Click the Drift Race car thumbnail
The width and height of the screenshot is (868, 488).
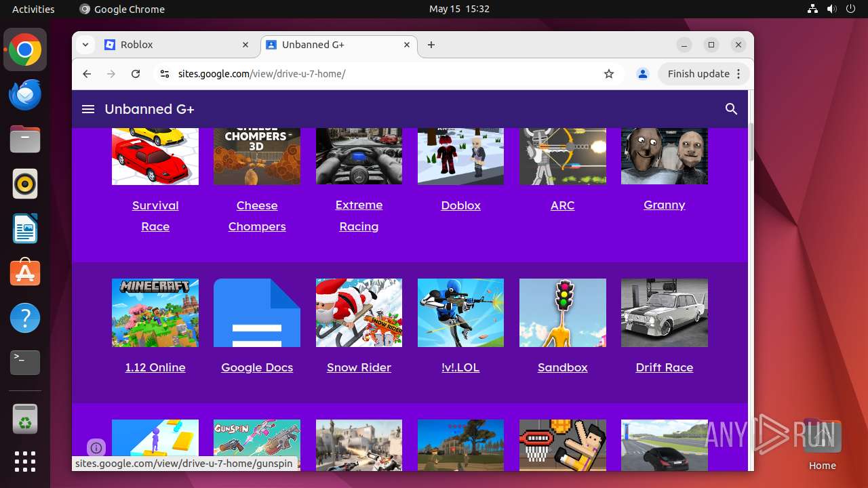click(665, 312)
